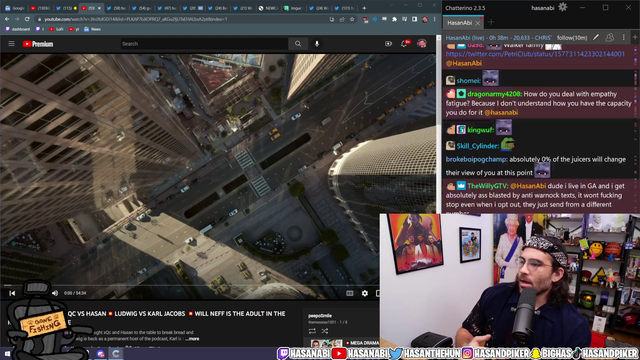Toggle video subtitles captions button
640x360 pixels.
tap(350, 293)
